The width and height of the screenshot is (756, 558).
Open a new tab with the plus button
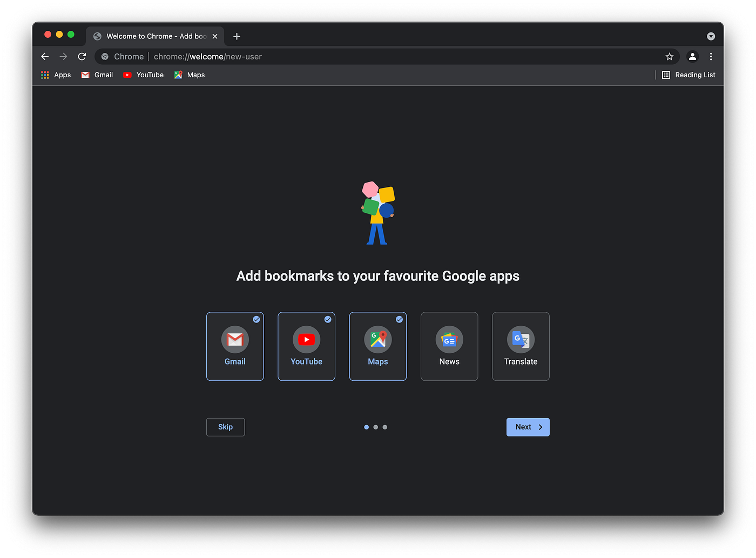[x=237, y=36]
